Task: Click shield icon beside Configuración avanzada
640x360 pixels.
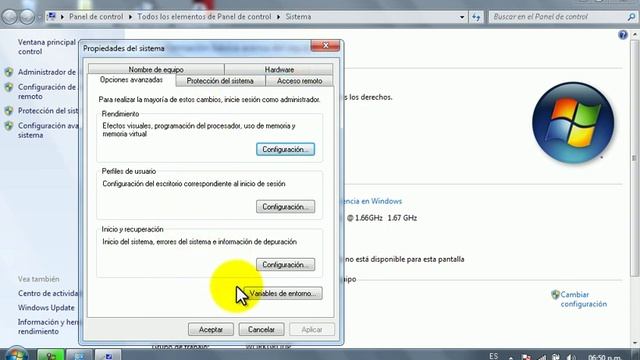Action: pos(9,126)
